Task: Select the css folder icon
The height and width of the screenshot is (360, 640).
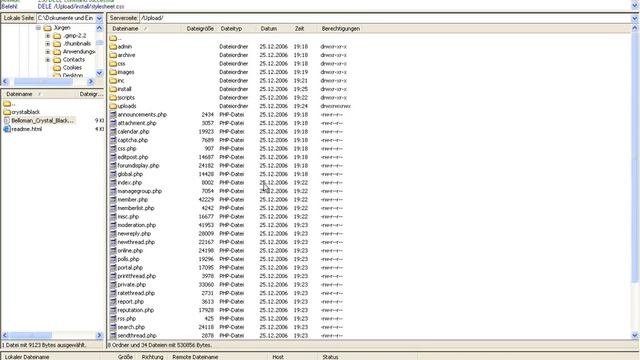Action: 113,64
